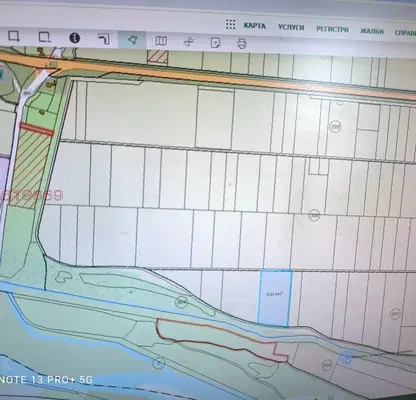The height and width of the screenshot is (400, 416).
Task: Open the КАРТА menu item
Action: point(255,26)
